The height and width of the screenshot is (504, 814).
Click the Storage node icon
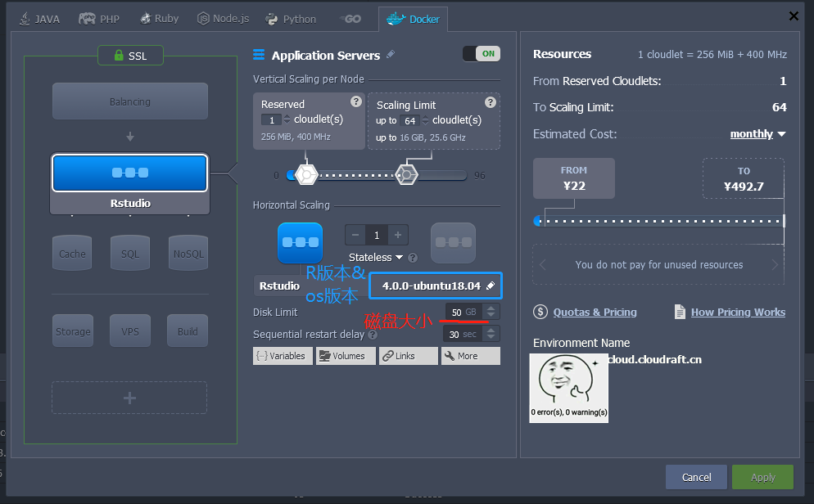point(72,331)
